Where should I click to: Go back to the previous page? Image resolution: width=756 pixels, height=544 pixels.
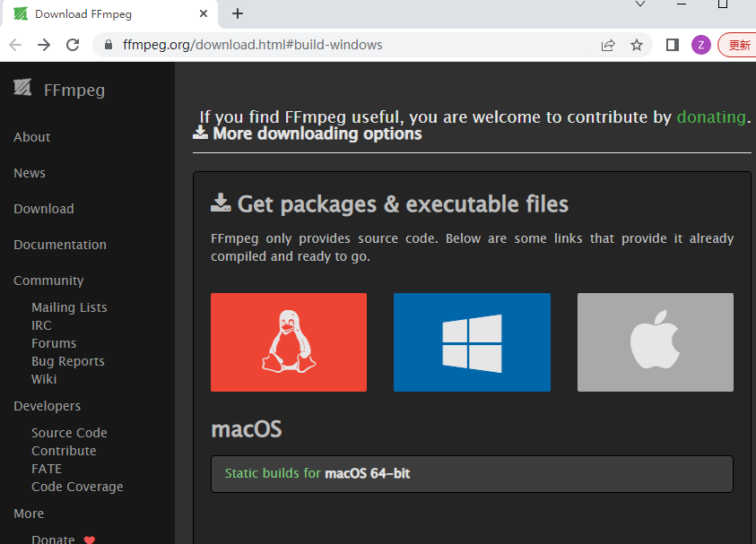(15, 45)
